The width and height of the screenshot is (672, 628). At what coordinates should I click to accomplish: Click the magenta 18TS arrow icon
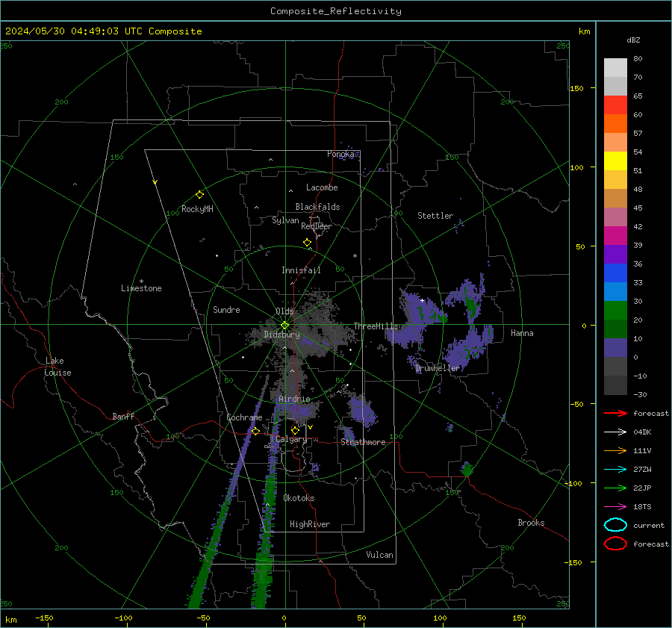coord(615,507)
